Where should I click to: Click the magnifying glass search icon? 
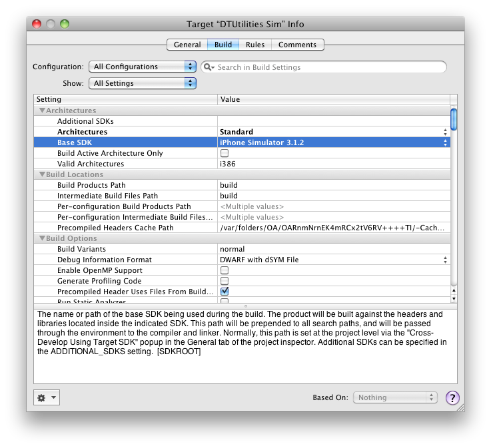click(209, 67)
